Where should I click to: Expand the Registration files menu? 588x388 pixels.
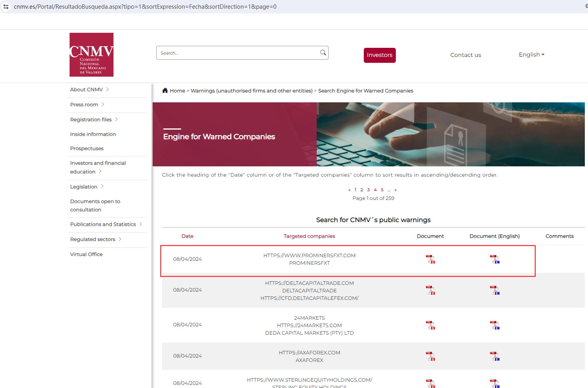coord(94,120)
